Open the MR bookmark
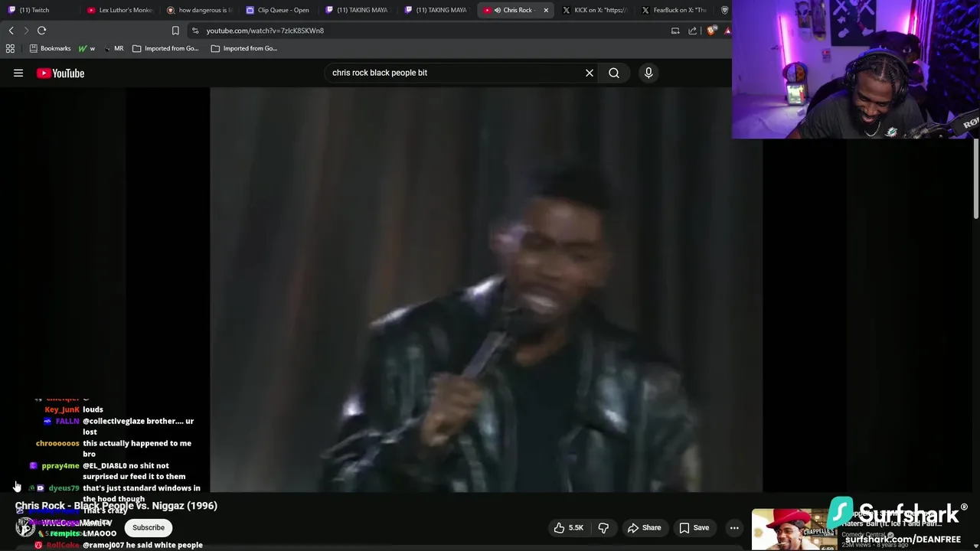Screen dimensions: 980x551 (113, 48)
